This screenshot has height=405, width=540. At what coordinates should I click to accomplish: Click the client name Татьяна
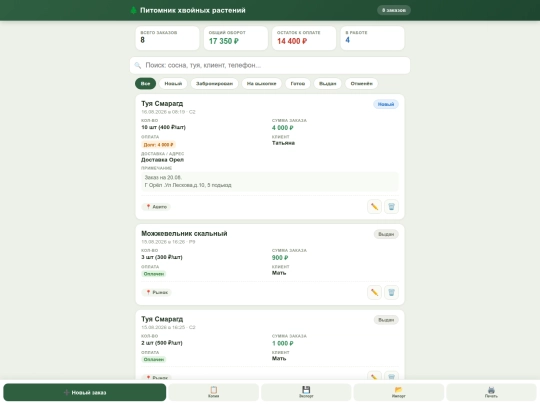(283, 143)
